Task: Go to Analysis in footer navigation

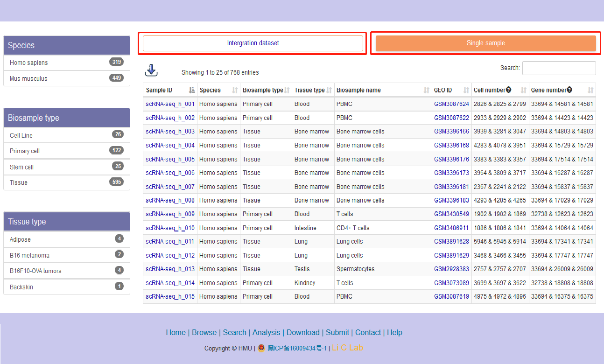Action: [x=266, y=333]
